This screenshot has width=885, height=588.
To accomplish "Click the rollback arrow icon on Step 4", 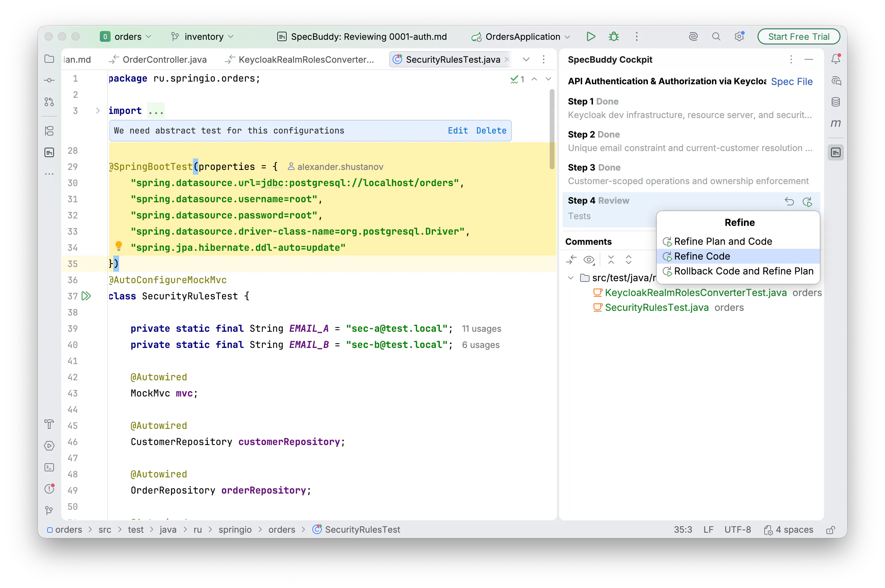I will (789, 201).
